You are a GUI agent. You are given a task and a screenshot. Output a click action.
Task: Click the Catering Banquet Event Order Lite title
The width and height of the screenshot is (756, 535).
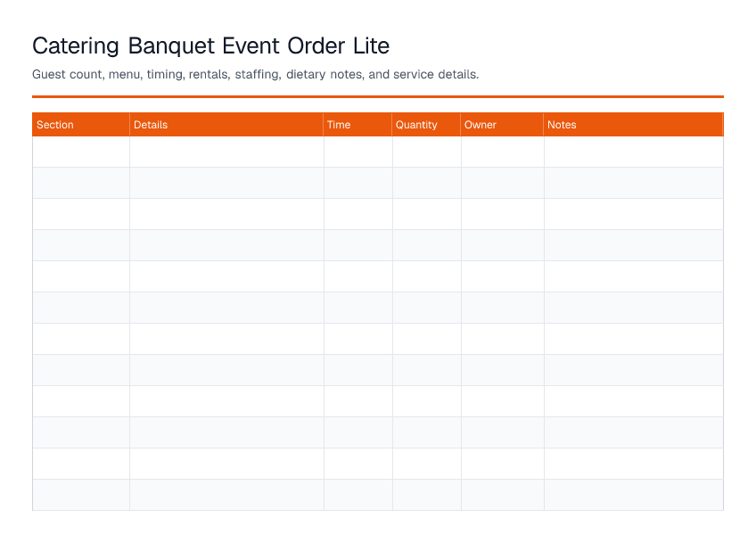pyautogui.click(x=210, y=46)
